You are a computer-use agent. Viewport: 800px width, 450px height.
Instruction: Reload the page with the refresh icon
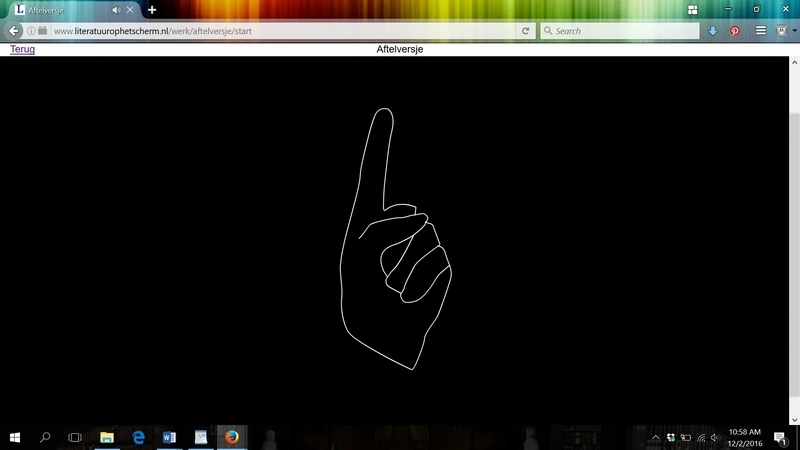(x=526, y=31)
